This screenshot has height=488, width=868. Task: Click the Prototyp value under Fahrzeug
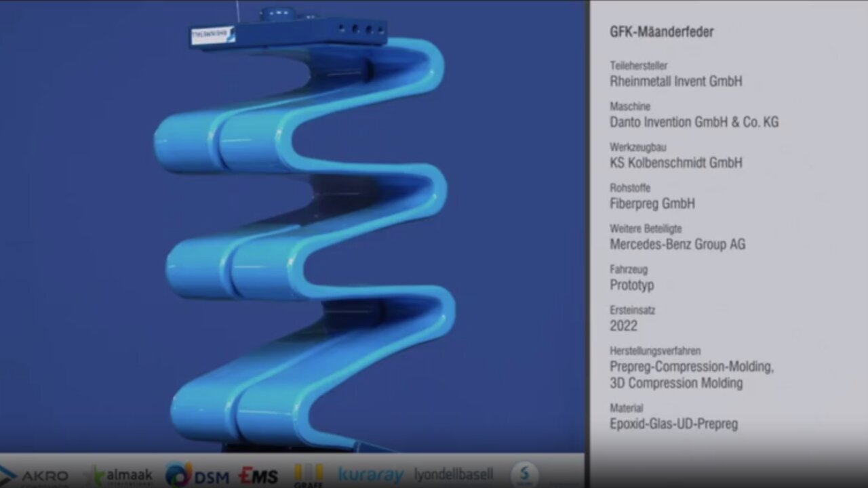[x=631, y=285]
